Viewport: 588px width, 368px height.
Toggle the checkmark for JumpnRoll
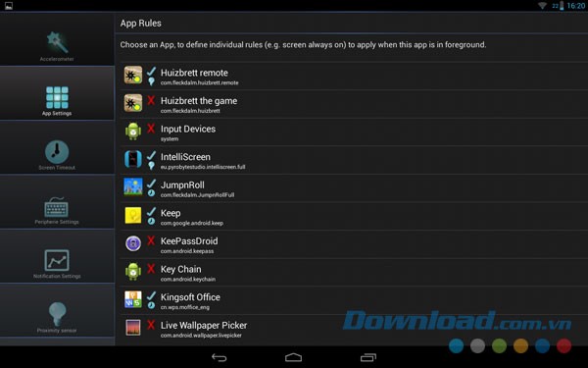(151, 184)
